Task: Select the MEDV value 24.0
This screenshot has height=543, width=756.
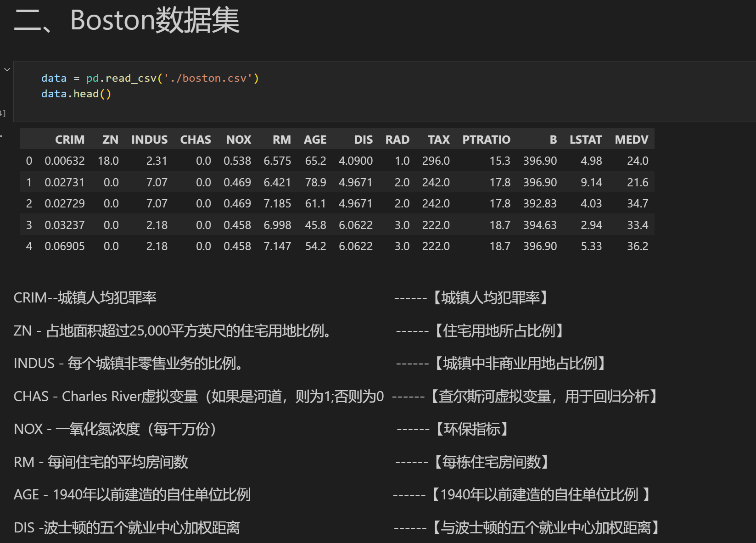Action: [x=638, y=161]
